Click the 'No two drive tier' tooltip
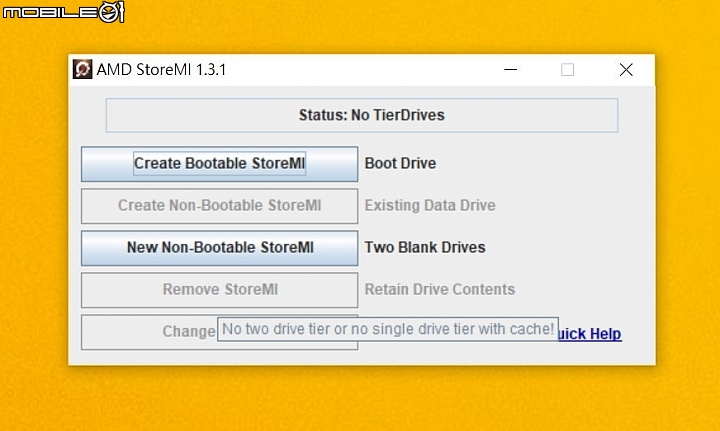720x431 pixels. tap(388, 329)
